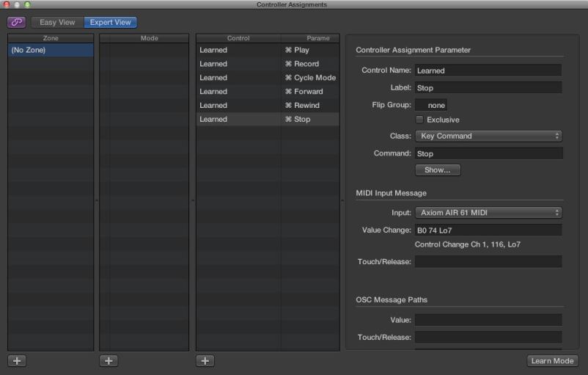Switch to Easy View
588x375 pixels.
point(57,22)
